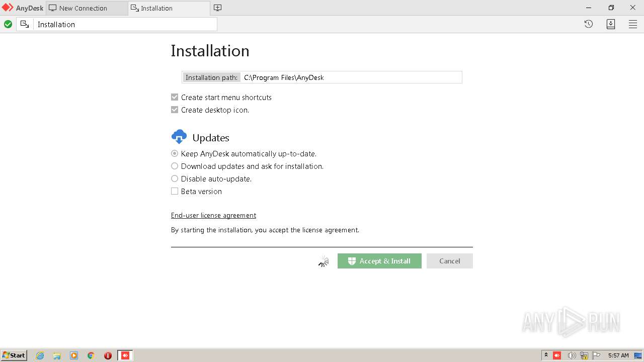Click the taskbar clock showing 5:57 AM

pos(618,355)
